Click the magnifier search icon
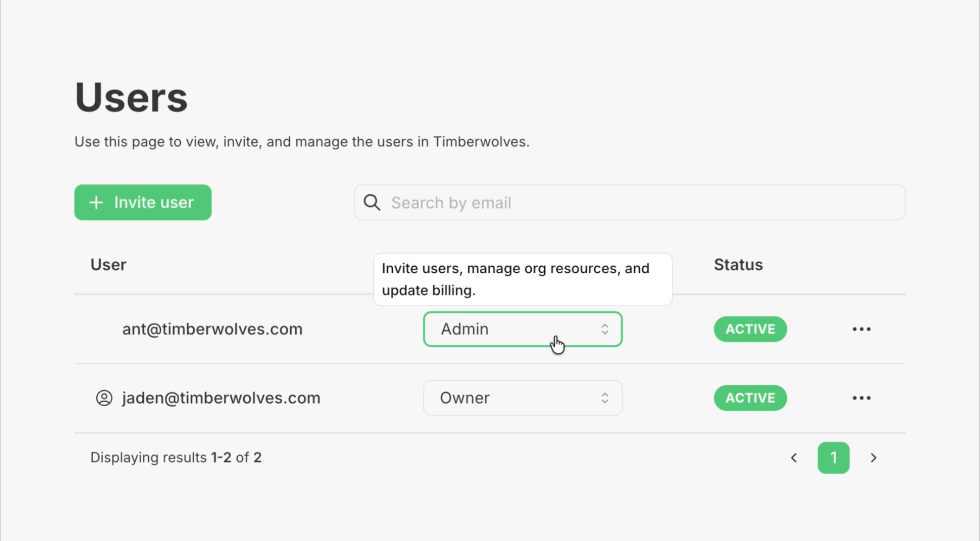The width and height of the screenshot is (980, 541). point(372,202)
